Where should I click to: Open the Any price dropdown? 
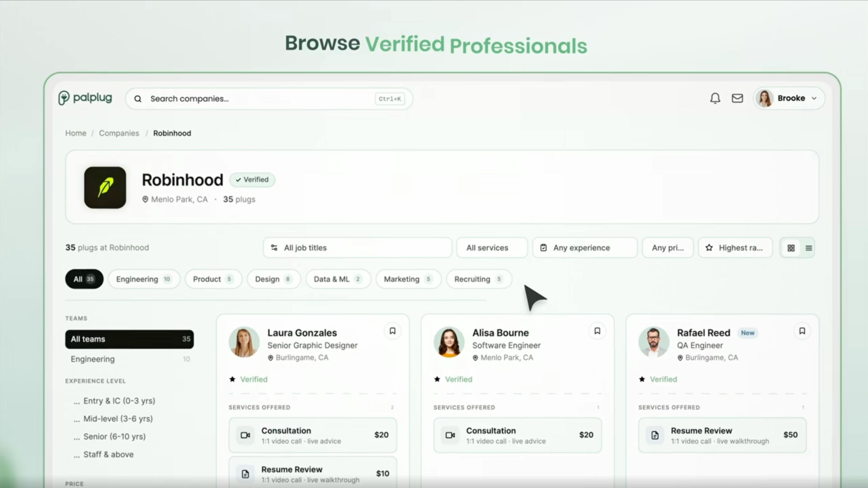point(668,248)
